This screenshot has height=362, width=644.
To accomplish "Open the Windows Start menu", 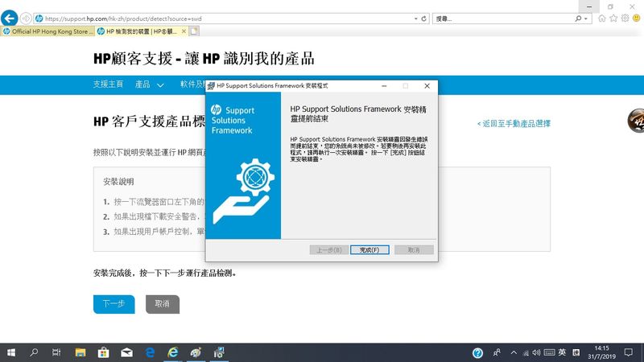I will (x=11, y=352).
